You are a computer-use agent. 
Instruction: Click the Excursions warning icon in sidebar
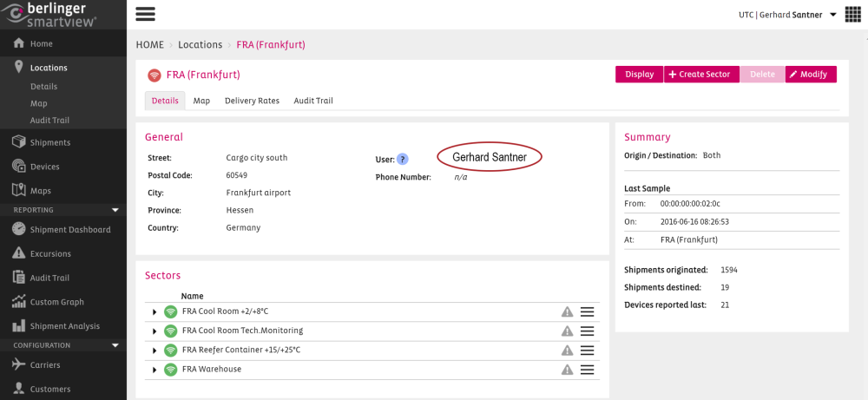(19, 253)
